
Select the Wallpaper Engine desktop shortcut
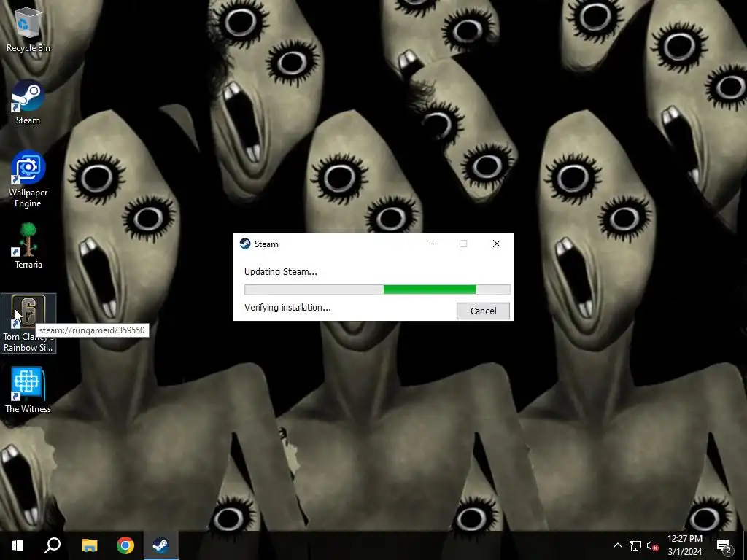point(28,179)
